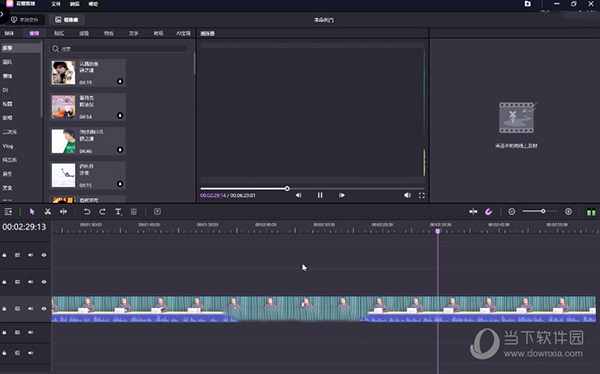Click the music search field

click(x=119, y=49)
